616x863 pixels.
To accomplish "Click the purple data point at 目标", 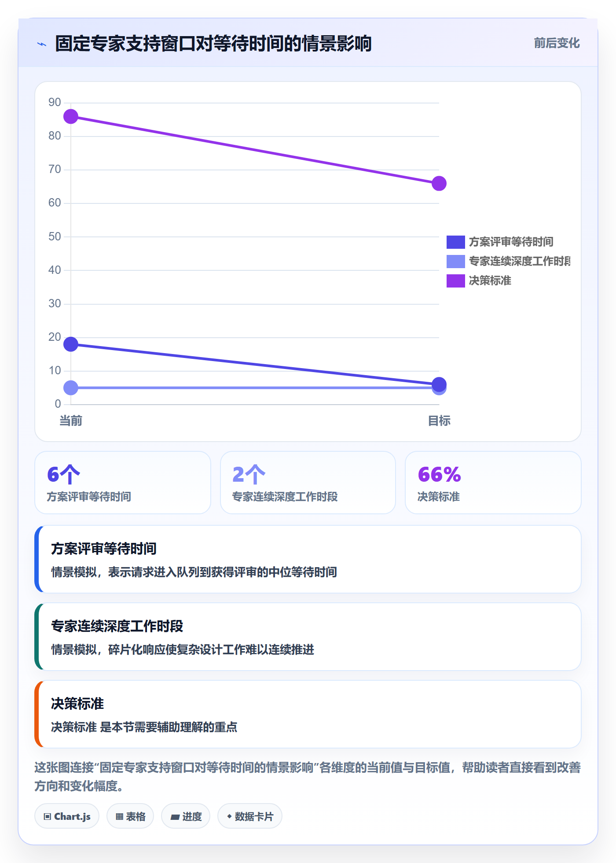I will [x=439, y=184].
